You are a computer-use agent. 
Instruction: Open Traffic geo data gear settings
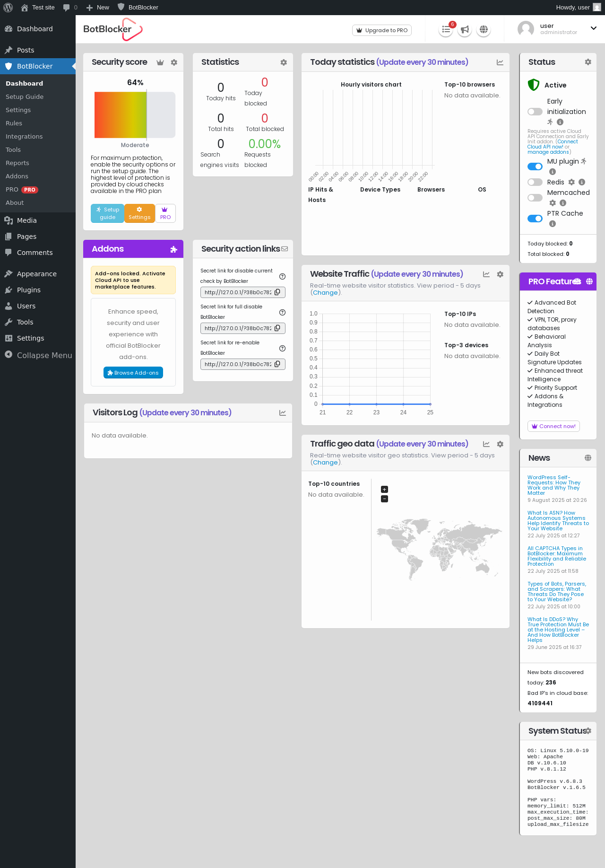click(500, 444)
